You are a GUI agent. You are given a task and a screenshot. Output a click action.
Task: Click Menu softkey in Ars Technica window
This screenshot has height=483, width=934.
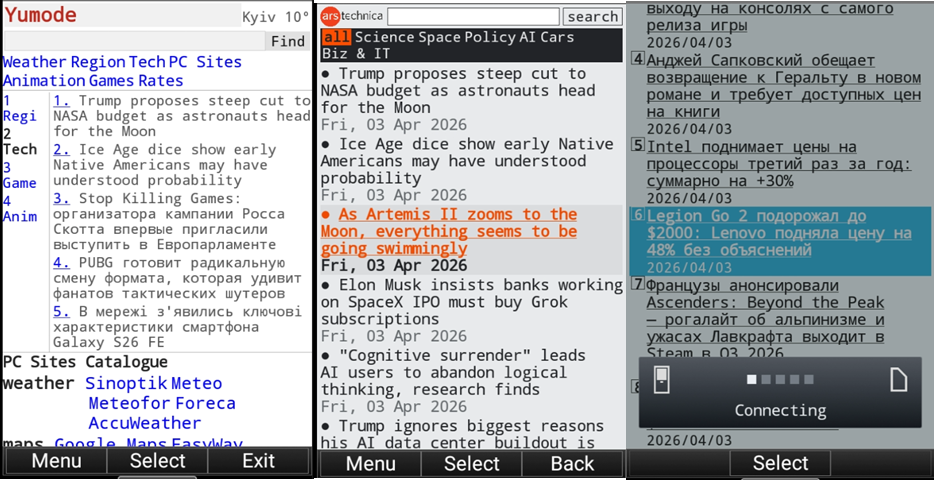(x=370, y=463)
